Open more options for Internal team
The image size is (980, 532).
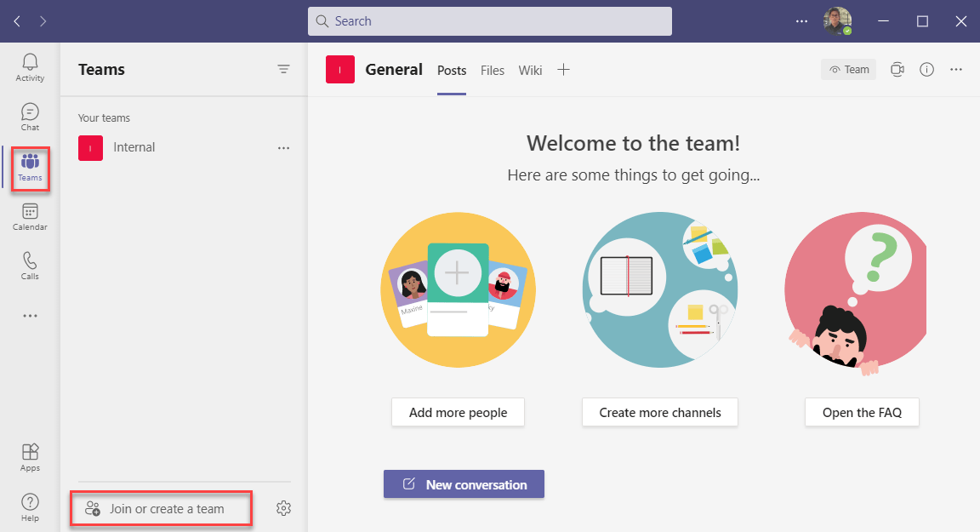(284, 148)
